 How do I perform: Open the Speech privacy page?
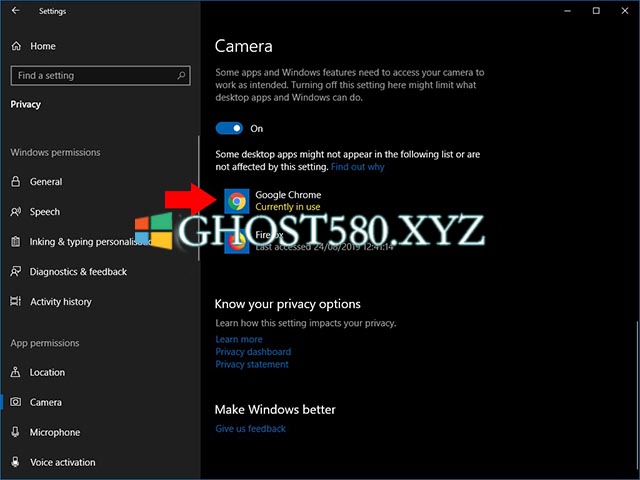coord(45,212)
